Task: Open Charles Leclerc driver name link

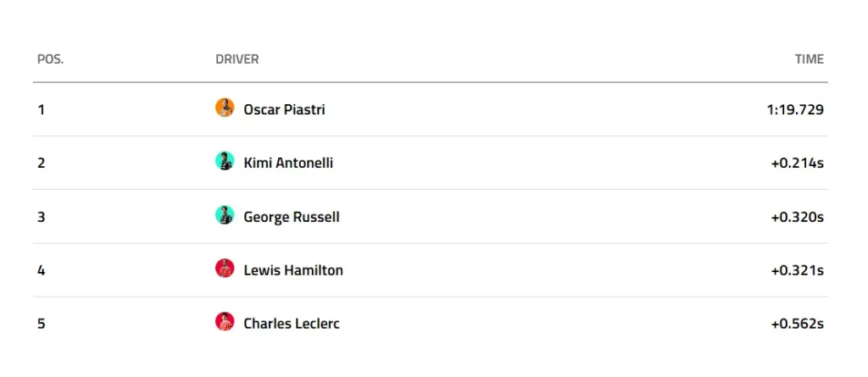Action: pyautogui.click(x=292, y=324)
